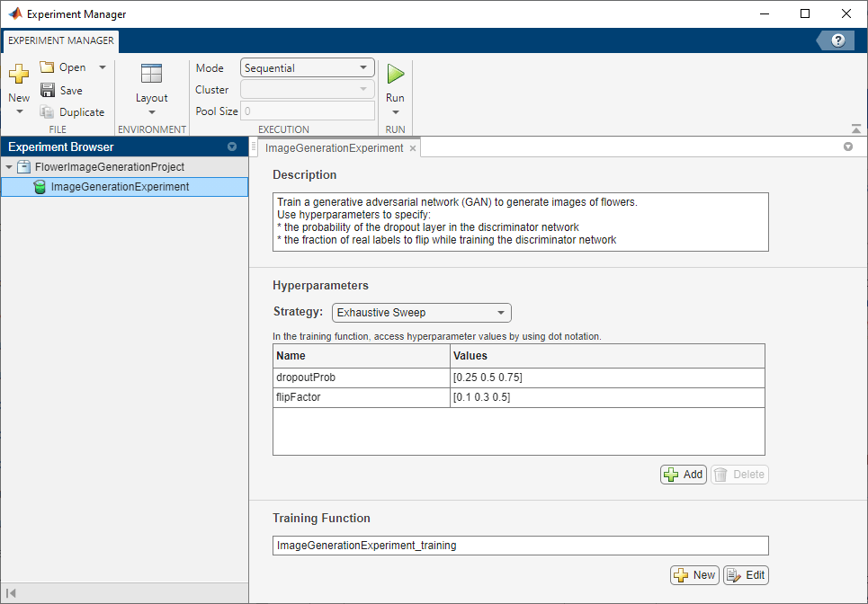Click the New experiment plus icon

pos(18,75)
